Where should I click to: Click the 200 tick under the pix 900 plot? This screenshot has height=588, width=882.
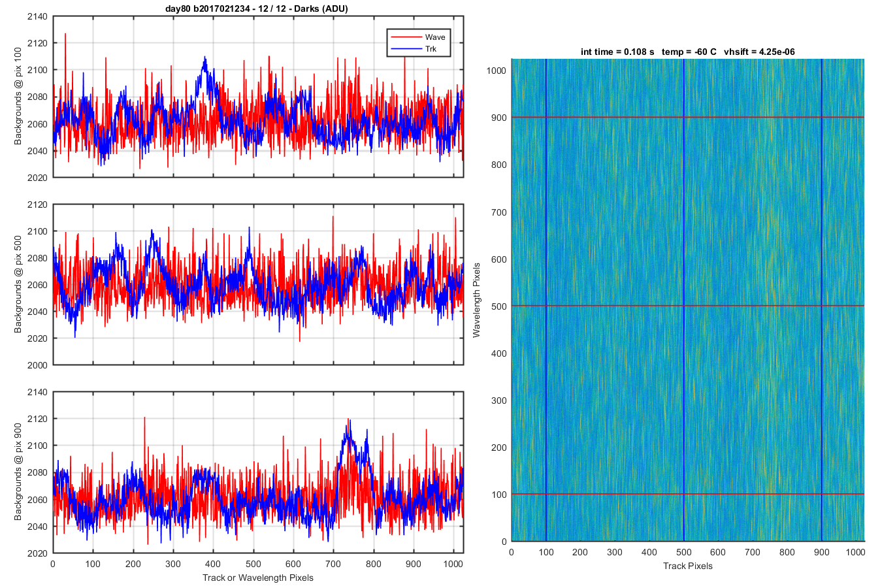pos(133,564)
